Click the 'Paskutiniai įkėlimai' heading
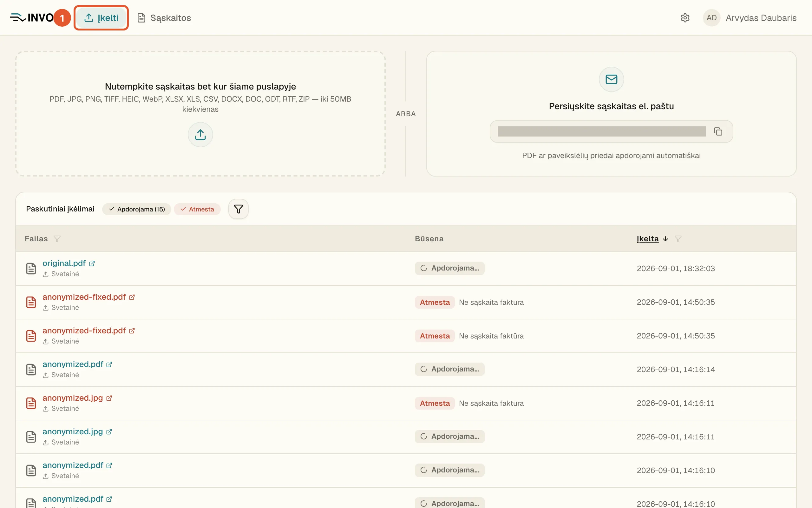The height and width of the screenshot is (508, 812). click(60, 209)
